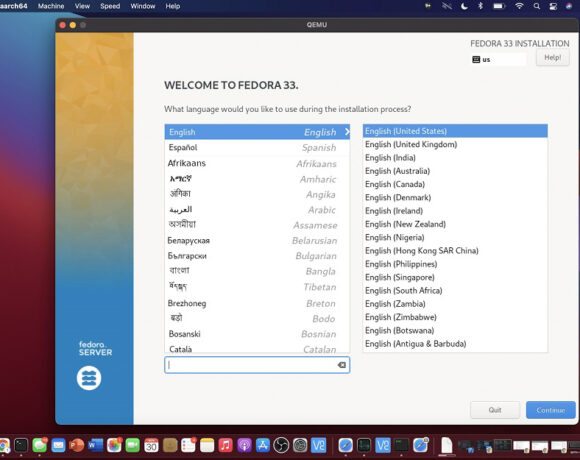580x460 pixels.
Task: Open the Machine menu
Action: point(51,6)
